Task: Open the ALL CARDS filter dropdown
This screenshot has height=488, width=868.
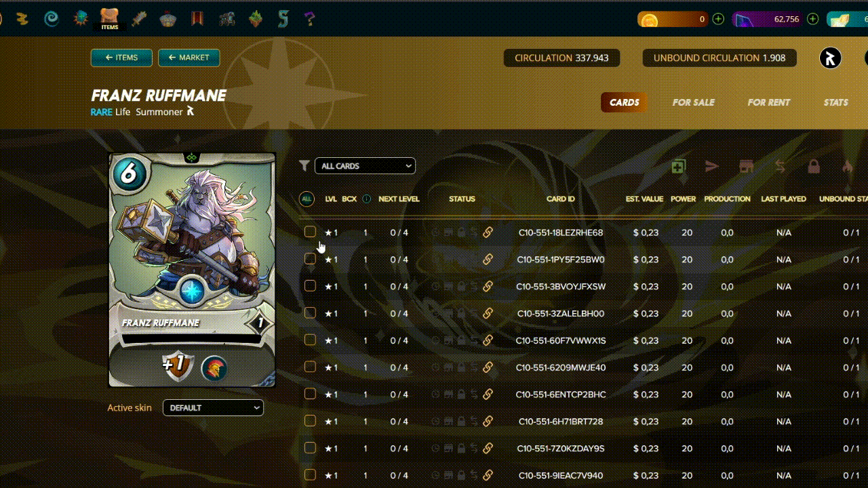Action: [x=365, y=166]
